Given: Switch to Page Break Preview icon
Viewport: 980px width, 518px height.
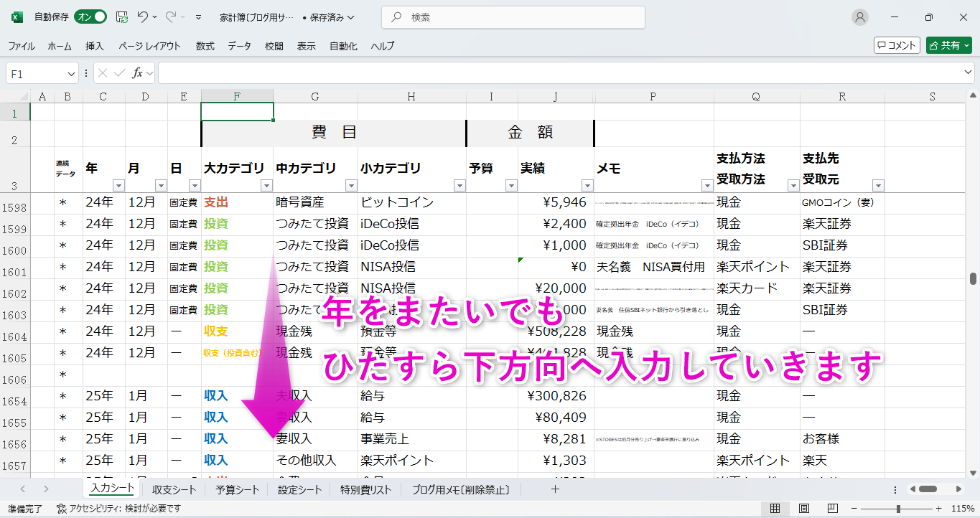Looking at the screenshot, I should 832,509.
